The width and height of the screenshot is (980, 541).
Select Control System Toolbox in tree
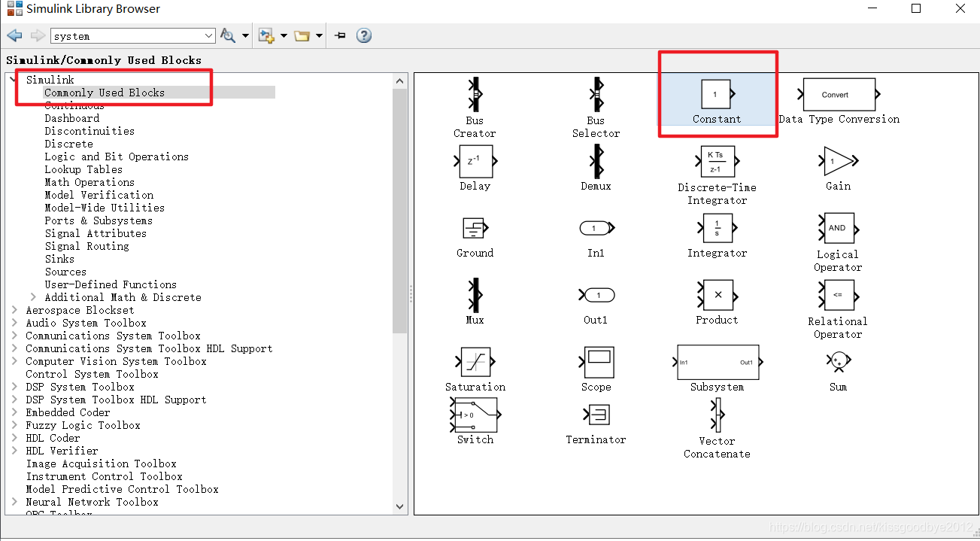[x=92, y=374]
